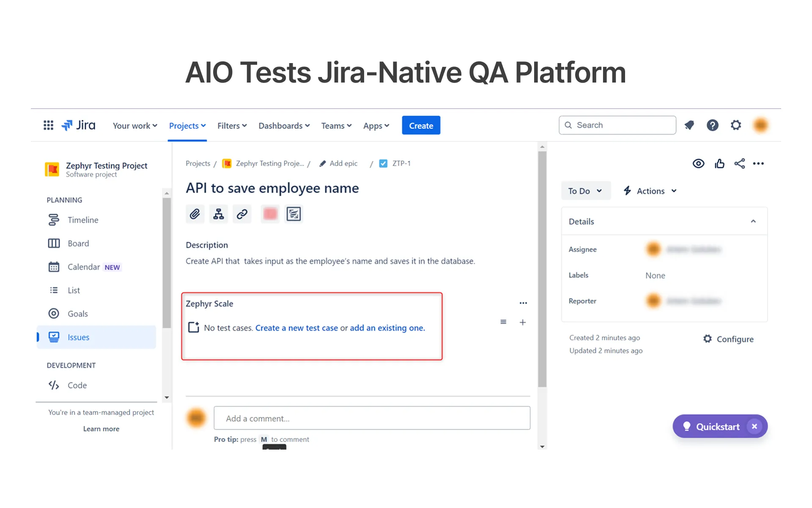This screenshot has height=508, width=812.
Task: Select Issues in the sidebar
Action: tap(96, 337)
